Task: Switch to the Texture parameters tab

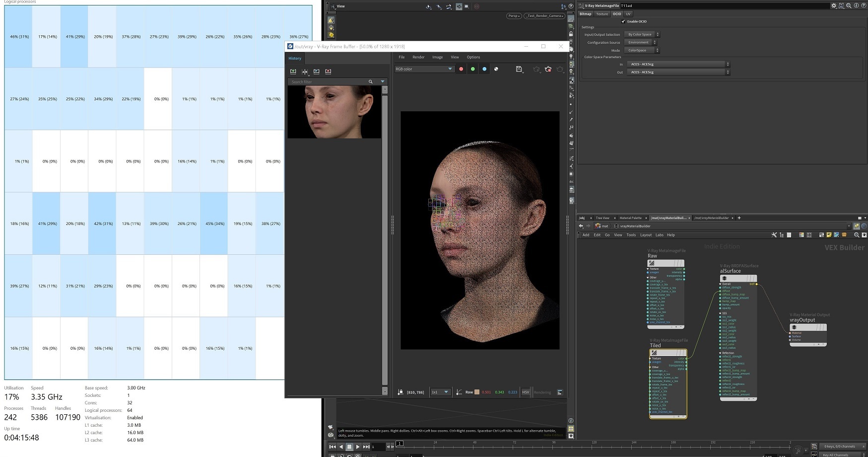Action: point(602,14)
